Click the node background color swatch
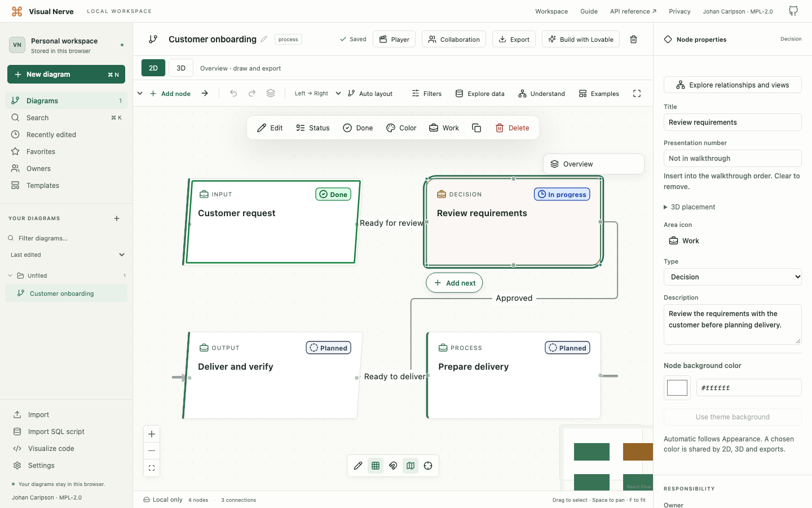Image resolution: width=812 pixels, height=508 pixels. (677, 388)
